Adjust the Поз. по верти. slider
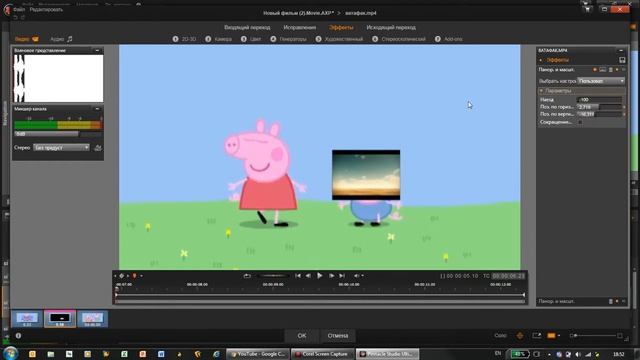This screenshot has width=640, height=360. point(599,114)
